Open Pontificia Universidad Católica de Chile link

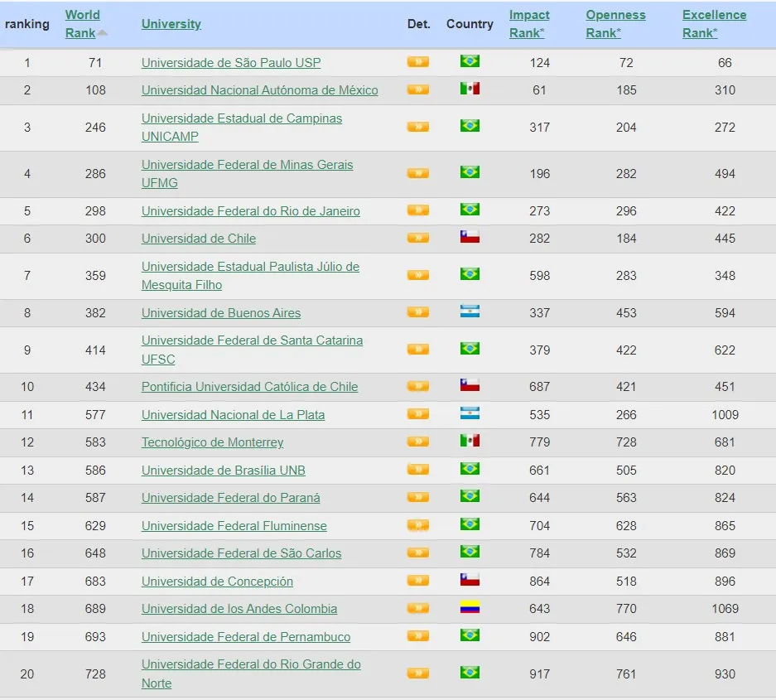[x=249, y=387]
